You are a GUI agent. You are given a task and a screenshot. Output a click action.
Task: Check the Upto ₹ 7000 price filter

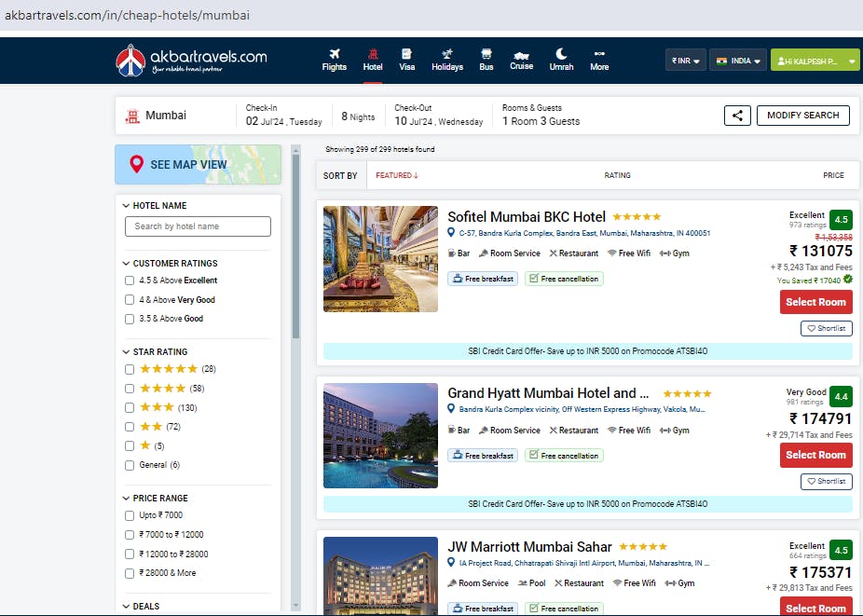(130, 515)
